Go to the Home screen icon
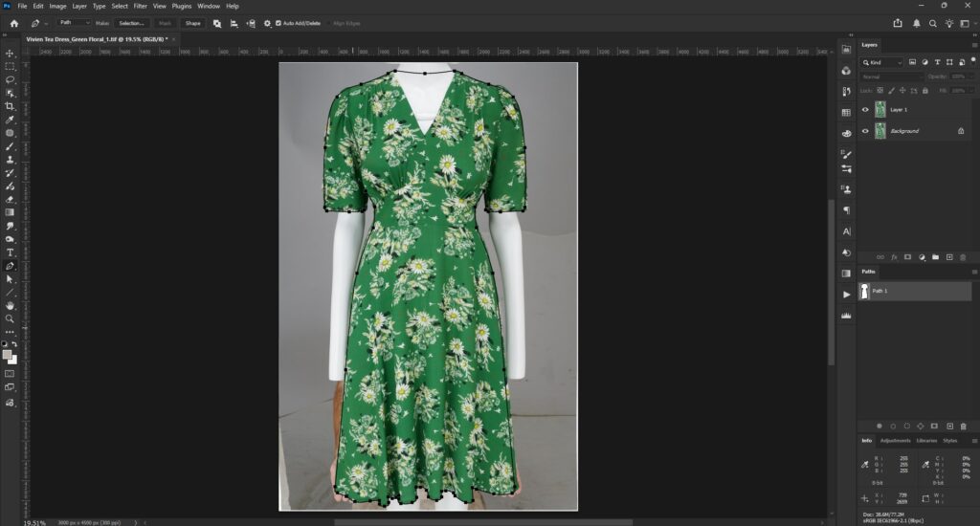980x526 pixels. pyautogui.click(x=14, y=23)
